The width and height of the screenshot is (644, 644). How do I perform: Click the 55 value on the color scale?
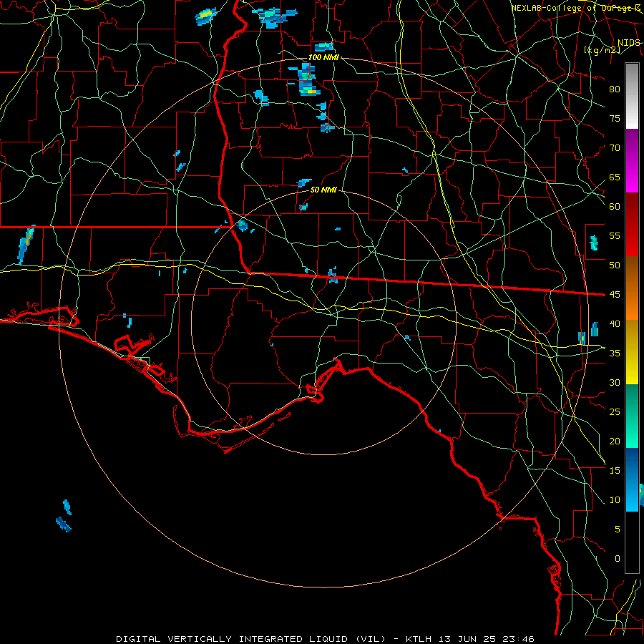coord(615,235)
